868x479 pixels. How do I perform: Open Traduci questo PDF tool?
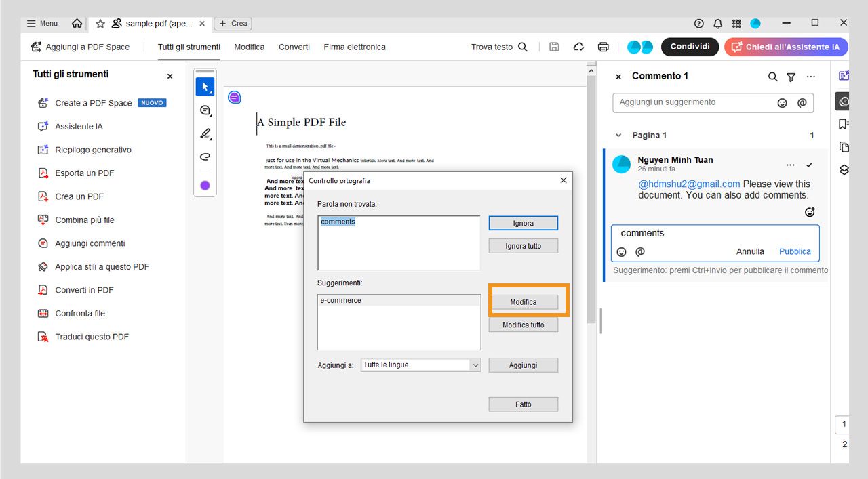(x=83, y=337)
